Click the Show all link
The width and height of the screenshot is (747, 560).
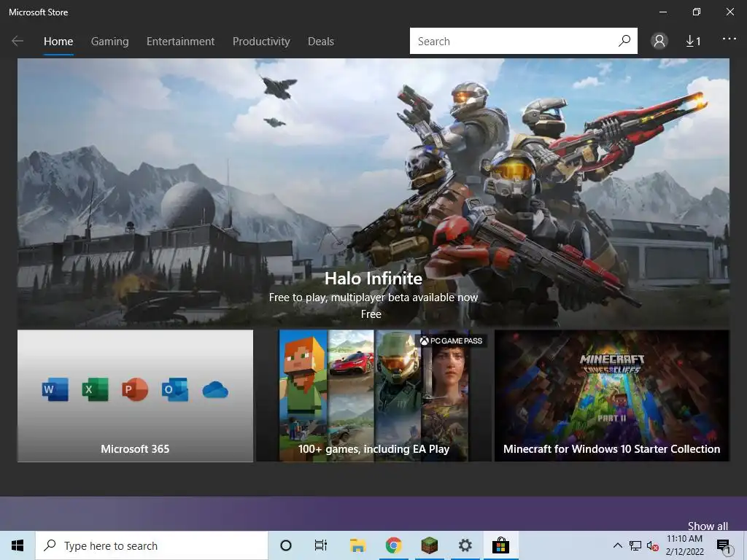point(708,526)
